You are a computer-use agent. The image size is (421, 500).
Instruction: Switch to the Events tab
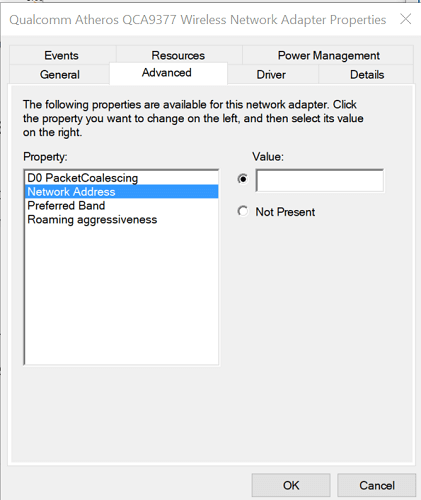click(x=62, y=55)
